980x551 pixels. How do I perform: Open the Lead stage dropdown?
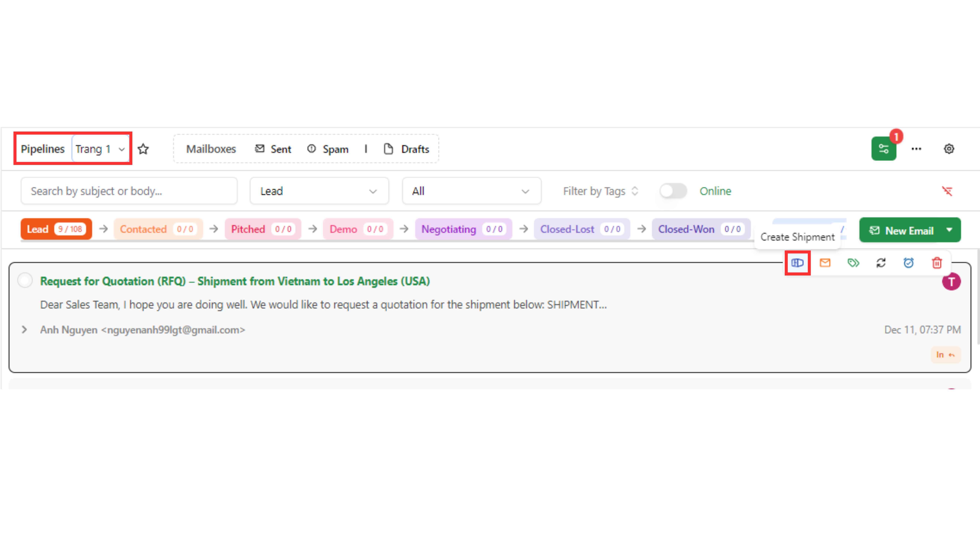(319, 191)
